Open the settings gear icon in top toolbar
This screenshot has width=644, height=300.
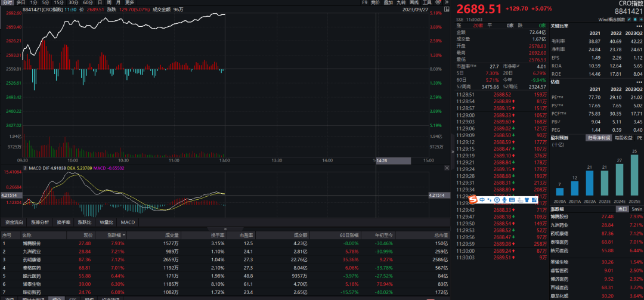coord(438,2)
